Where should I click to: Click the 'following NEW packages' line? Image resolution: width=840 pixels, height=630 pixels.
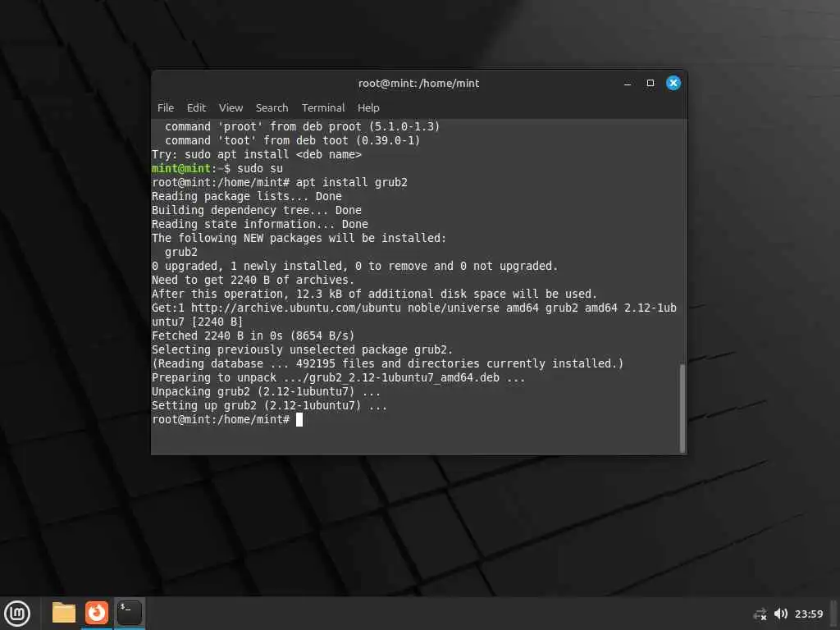(299, 238)
